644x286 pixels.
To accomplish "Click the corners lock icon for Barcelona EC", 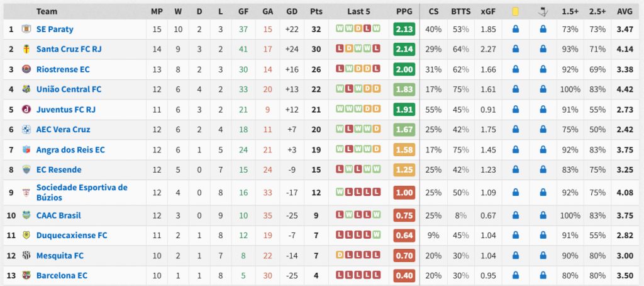I will (x=543, y=276).
